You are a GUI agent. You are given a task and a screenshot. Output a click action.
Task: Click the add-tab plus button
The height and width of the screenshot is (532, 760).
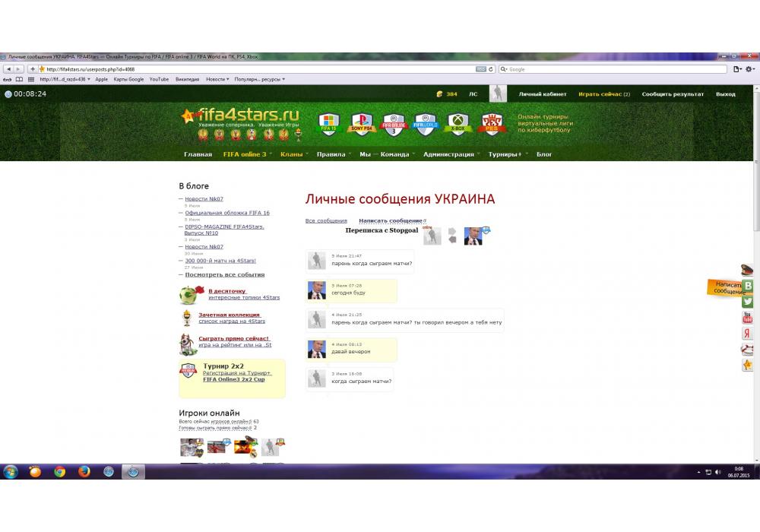pos(33,69)
